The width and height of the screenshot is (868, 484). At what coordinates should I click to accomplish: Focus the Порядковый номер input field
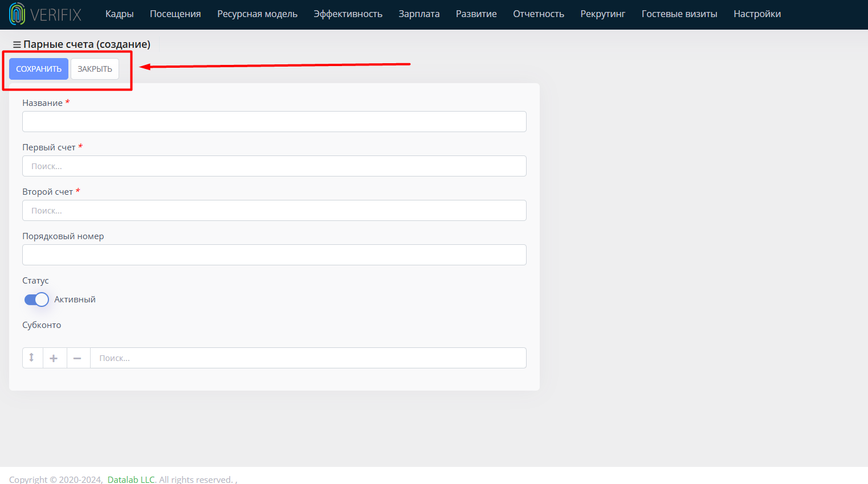tap(274, 255)
